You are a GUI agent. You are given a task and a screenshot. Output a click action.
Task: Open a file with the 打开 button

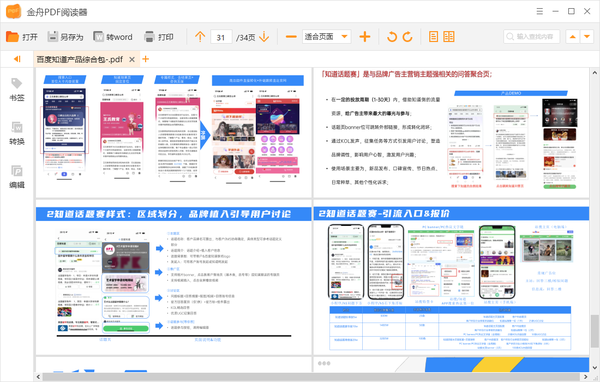click(x=22, y=37)
